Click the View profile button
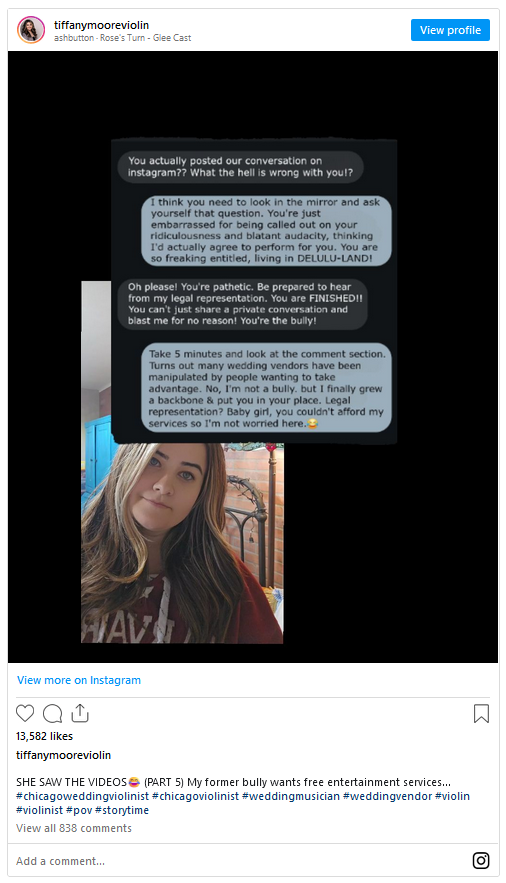Screen dimensions: 506x883 [x=450, y=30]
